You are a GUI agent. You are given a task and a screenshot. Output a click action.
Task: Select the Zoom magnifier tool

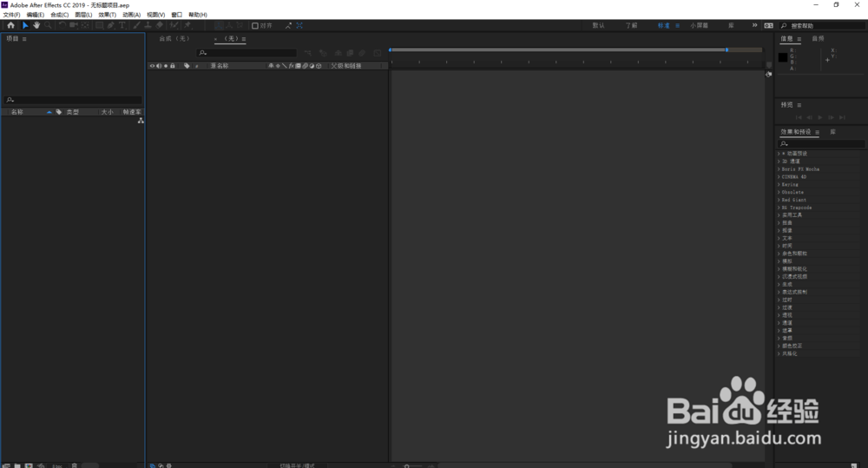[x=48, y=25]
